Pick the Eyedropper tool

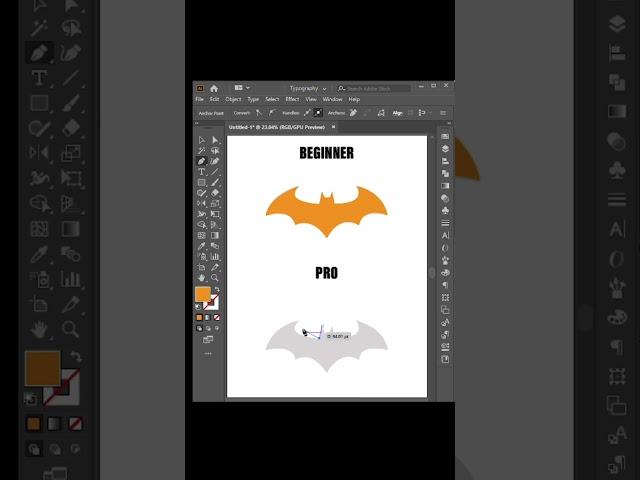pyautogui.click(x=202, y=246)
